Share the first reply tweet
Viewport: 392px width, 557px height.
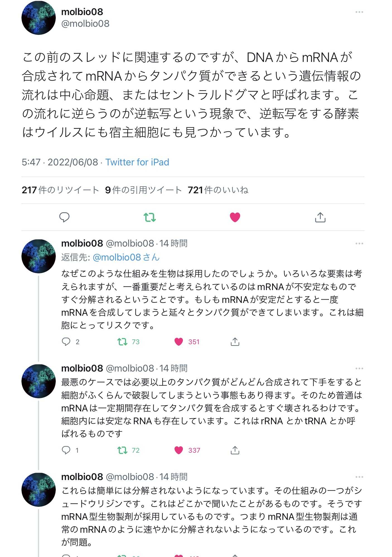click(x=235, y=342)
